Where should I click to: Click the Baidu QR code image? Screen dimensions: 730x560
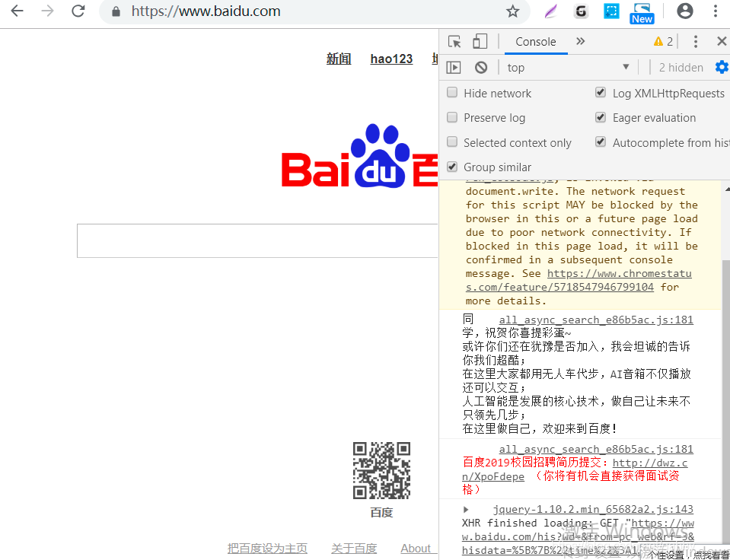[382, 471]
